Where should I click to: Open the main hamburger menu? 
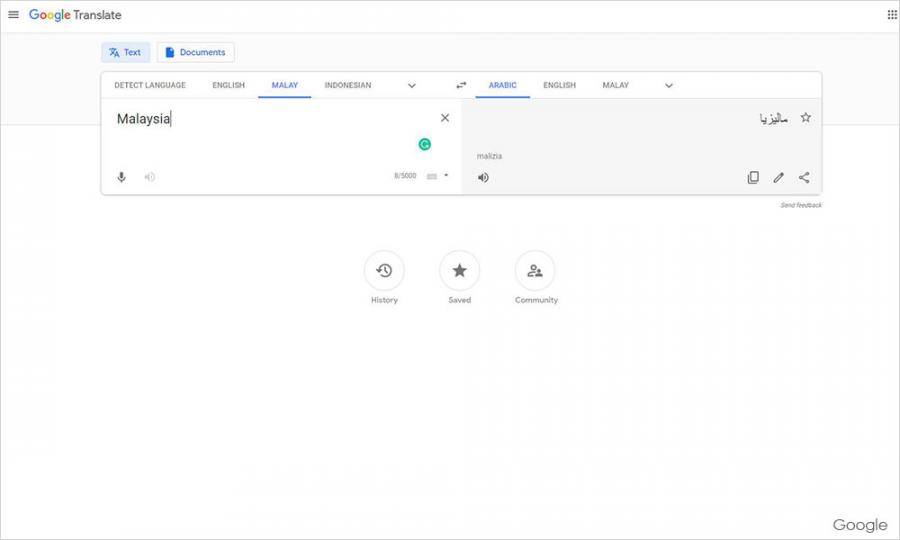click(x=13, y=15)
